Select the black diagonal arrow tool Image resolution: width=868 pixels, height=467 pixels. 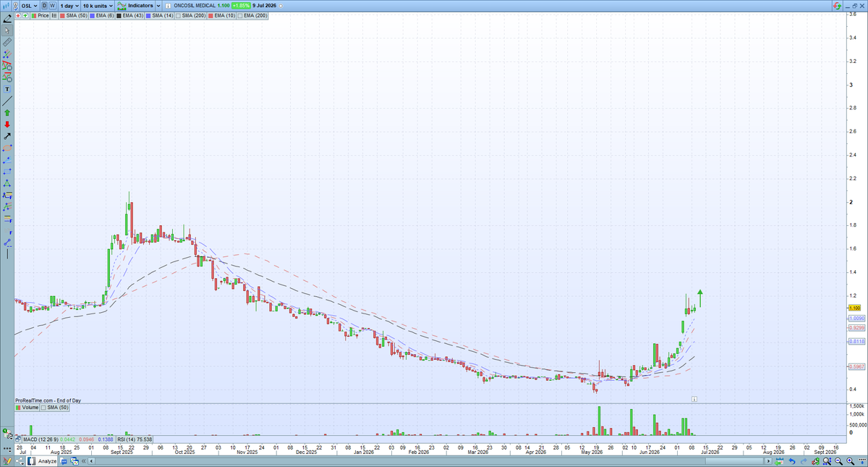click(x=7, y=135)
